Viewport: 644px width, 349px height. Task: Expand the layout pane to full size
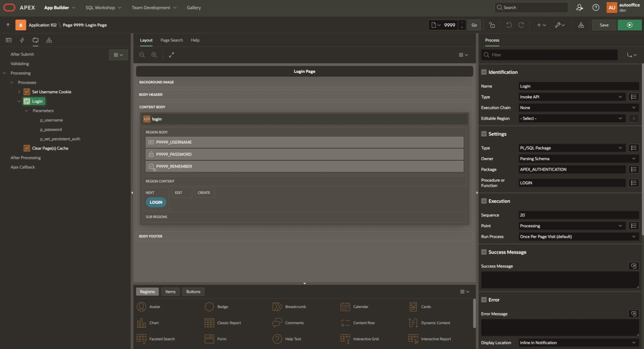point(171,55)
